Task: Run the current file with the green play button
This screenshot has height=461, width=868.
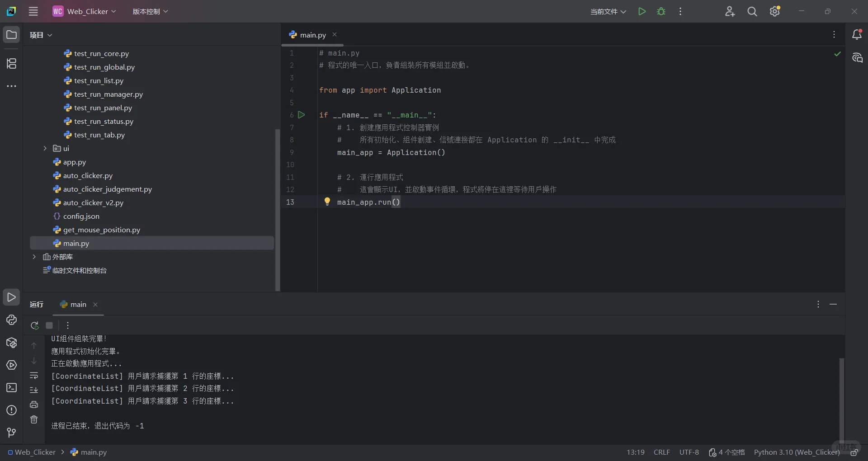Action: (642, 11)
